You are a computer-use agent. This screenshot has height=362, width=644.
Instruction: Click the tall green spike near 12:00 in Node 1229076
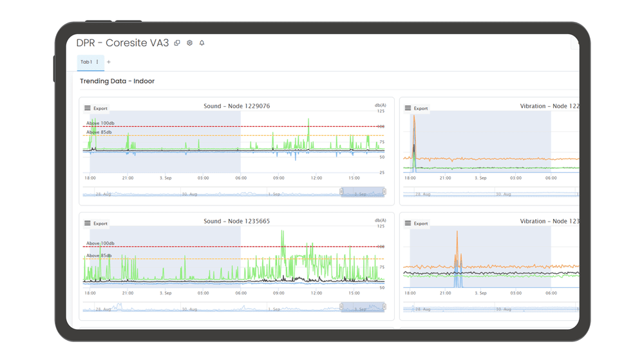308,133
